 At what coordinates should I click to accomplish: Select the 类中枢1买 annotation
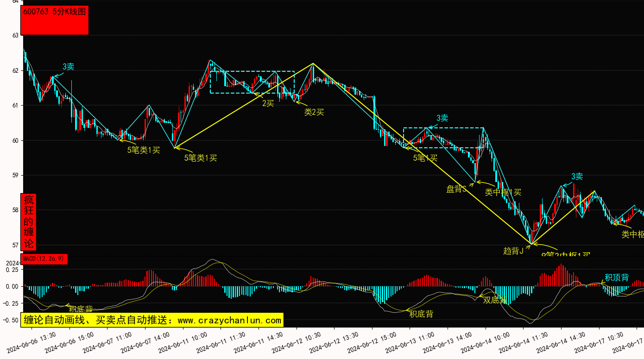click(x=503, y=192)
